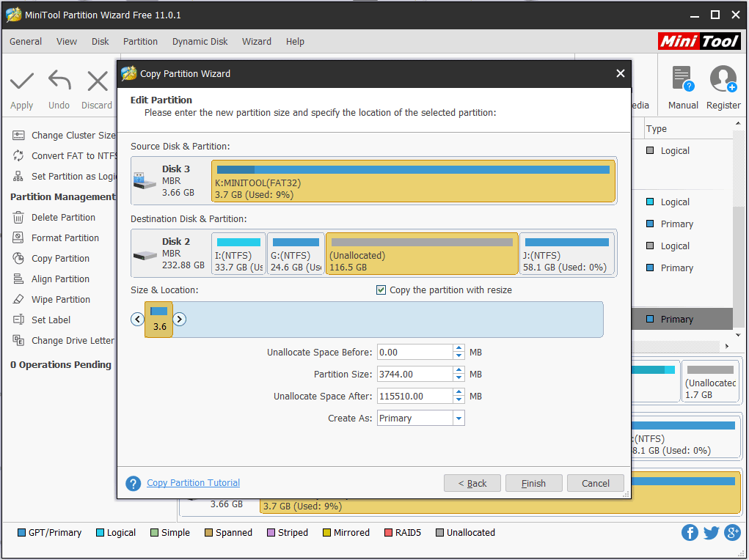749x560 pixels.
Task: Toggle Copy the partition with resize checkbox
Action: tap(381, 290)
